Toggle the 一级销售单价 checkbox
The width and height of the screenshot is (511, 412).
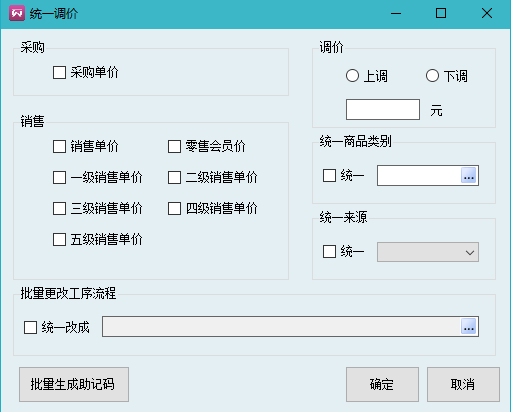[x=59, y=177]
